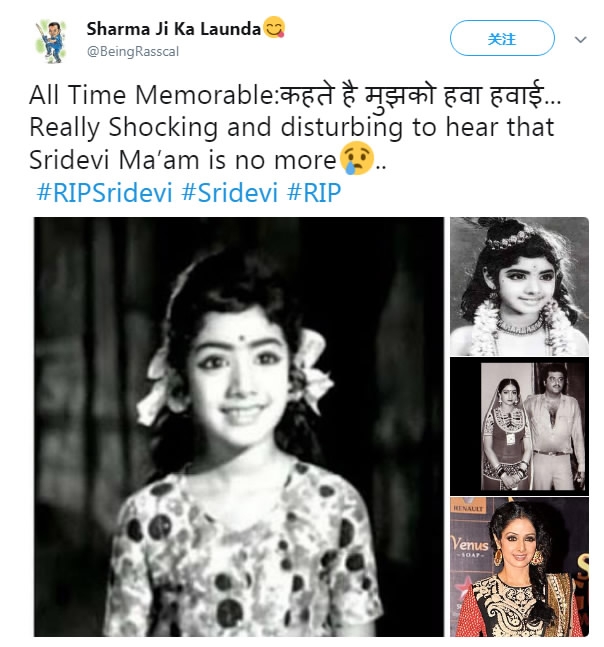This screenshot has width=604, height=647.
Task: Expand the tweet options chevron menu
Action: 581,40
